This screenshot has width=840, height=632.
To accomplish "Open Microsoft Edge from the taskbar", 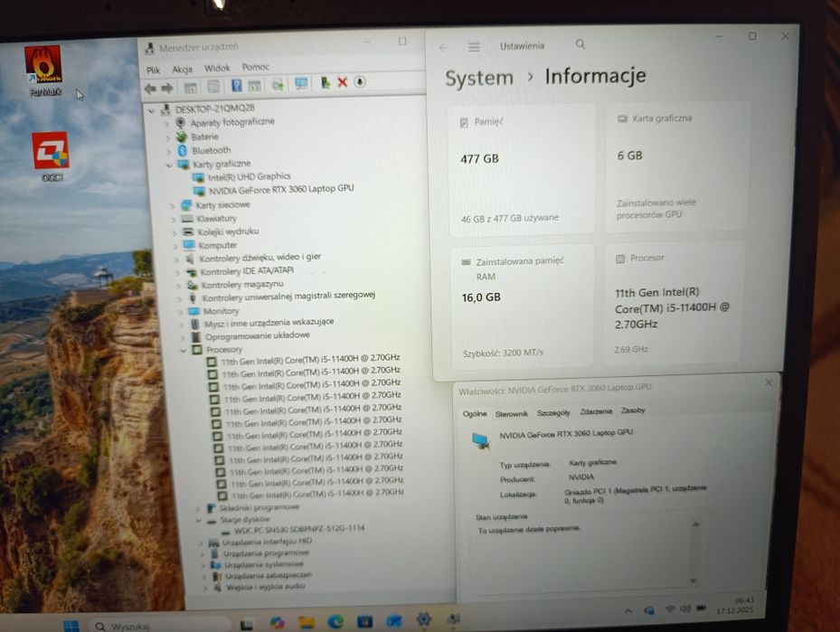I will [335, 622].
